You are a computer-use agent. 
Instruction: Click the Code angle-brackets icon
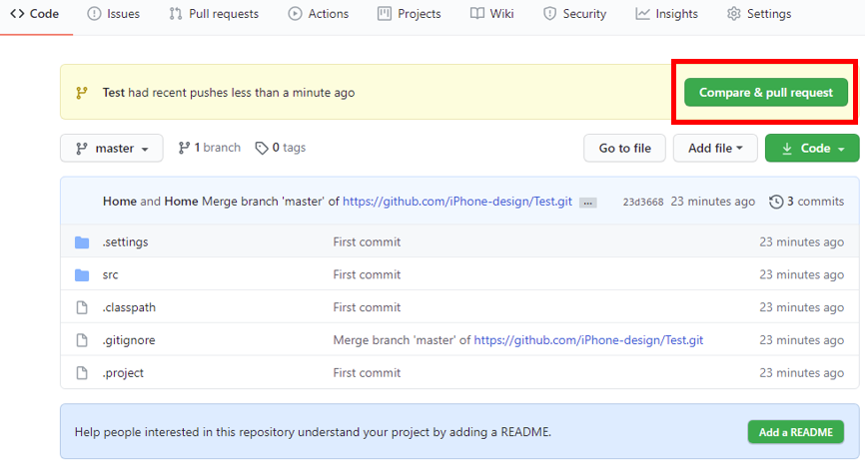(17, 13)
